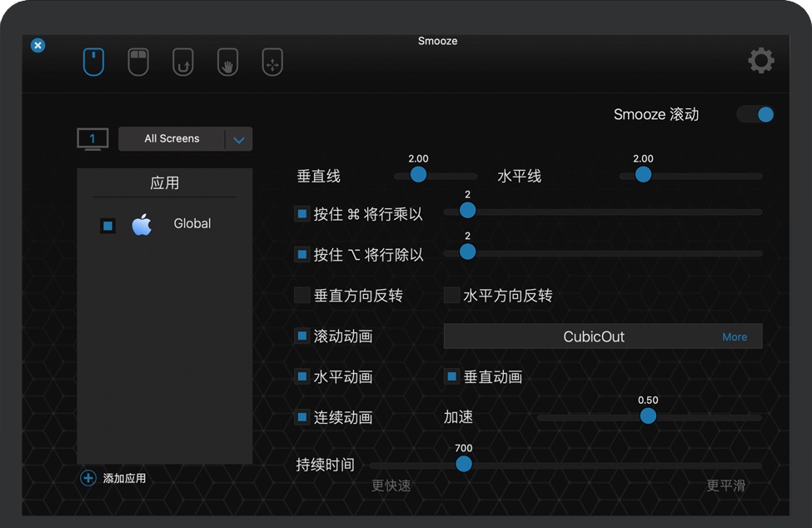
Task: Uncheck the 水平动画 checkbox
Action: point(302,376)
